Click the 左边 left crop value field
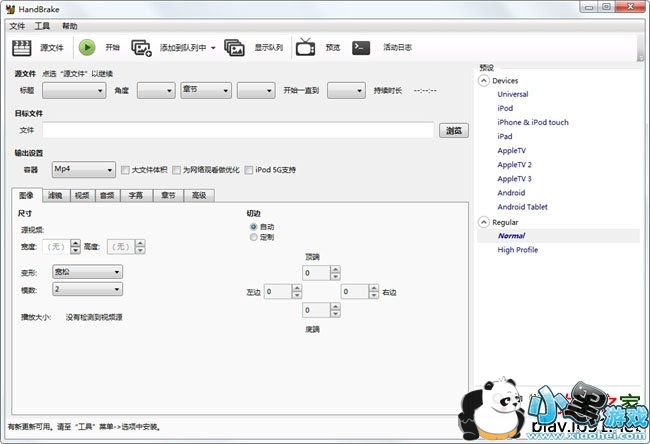The image size is (650, 444). coord(278,292)
